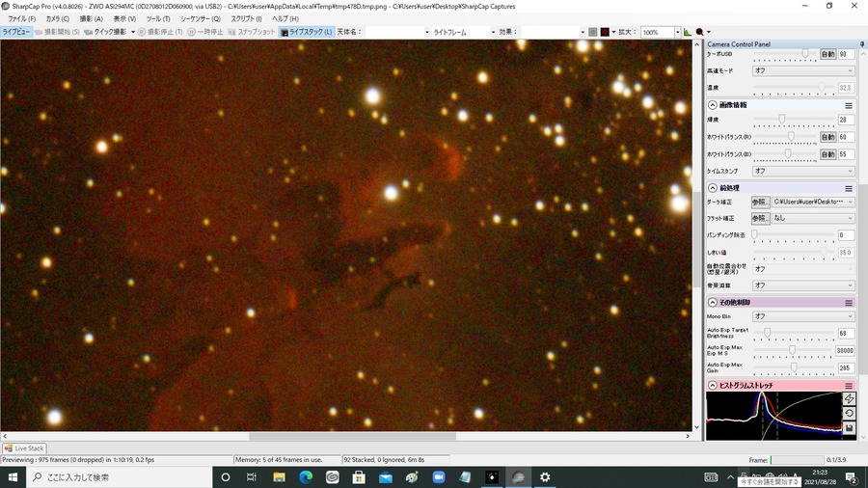Open Task View on the taskbar
Screen dimensions: 868x488
252,477
